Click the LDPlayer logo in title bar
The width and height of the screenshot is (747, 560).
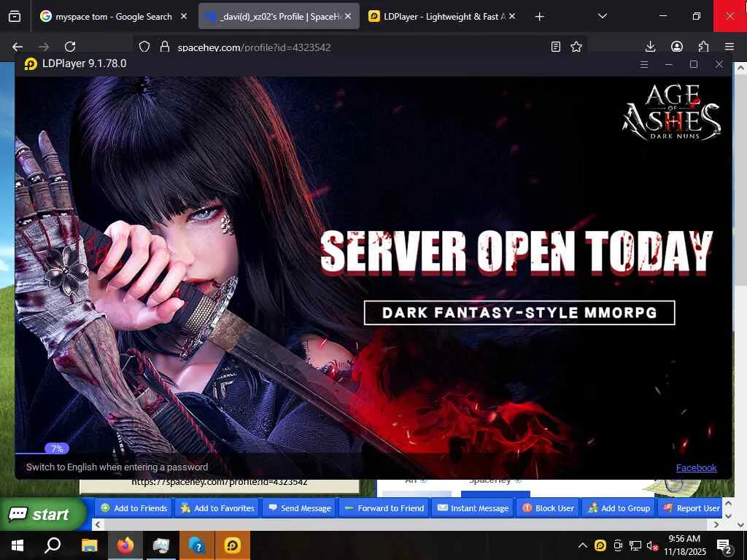point(31,64)
